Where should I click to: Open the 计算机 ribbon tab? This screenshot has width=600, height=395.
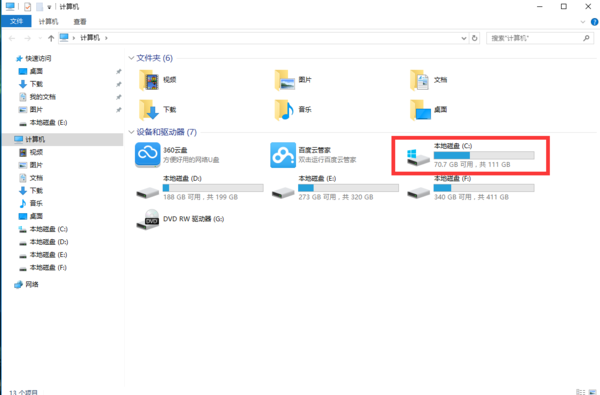[48, 22]
